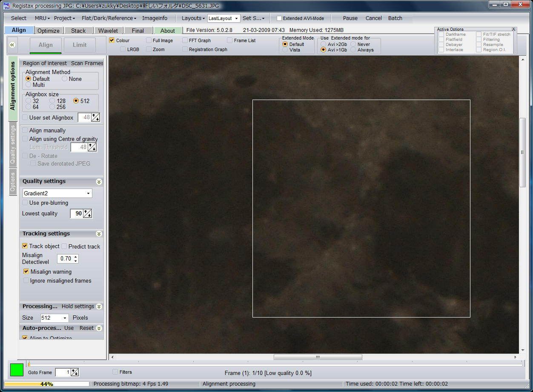Collapse the Tracking settings section chevron
This screenshot has height=392, width=533.
[x=99, y=234]
